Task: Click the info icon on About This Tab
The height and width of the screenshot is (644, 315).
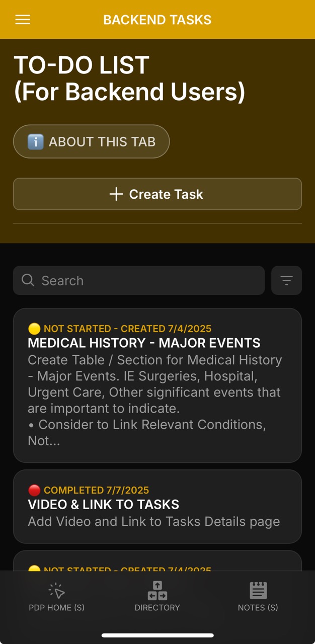Action: pos(36,141)
